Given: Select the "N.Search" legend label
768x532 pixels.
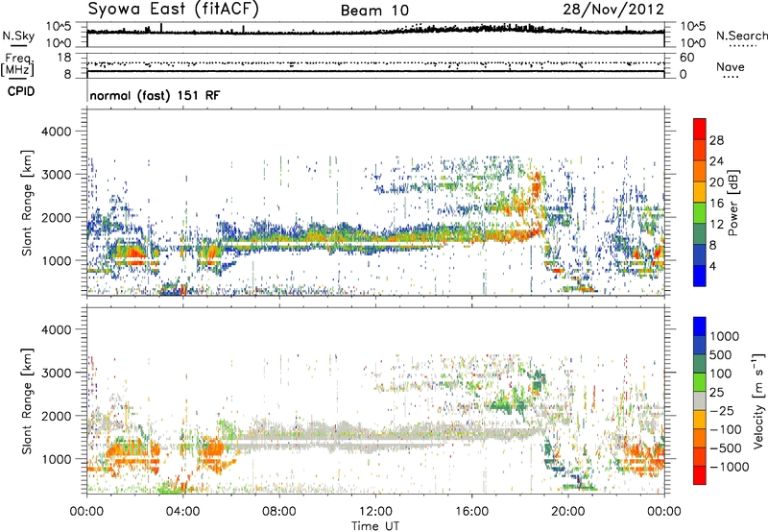Looking at the screenshot, I should click(741, 36).
